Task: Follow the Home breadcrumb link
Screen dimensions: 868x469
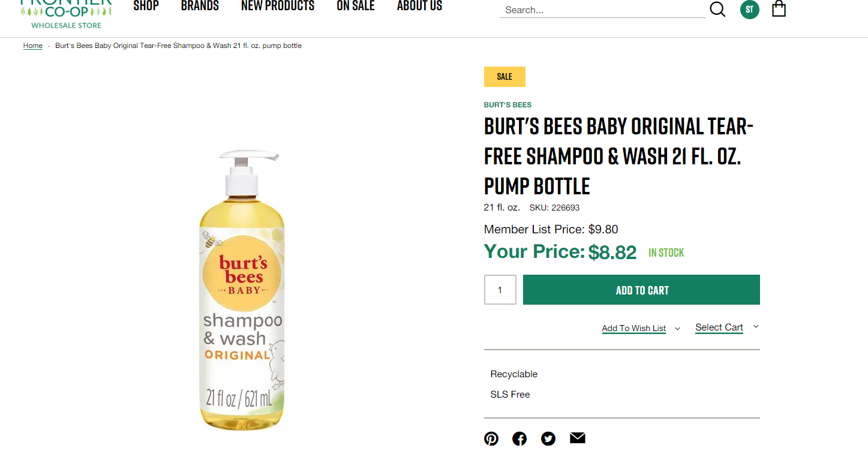Action: [33, 46]
